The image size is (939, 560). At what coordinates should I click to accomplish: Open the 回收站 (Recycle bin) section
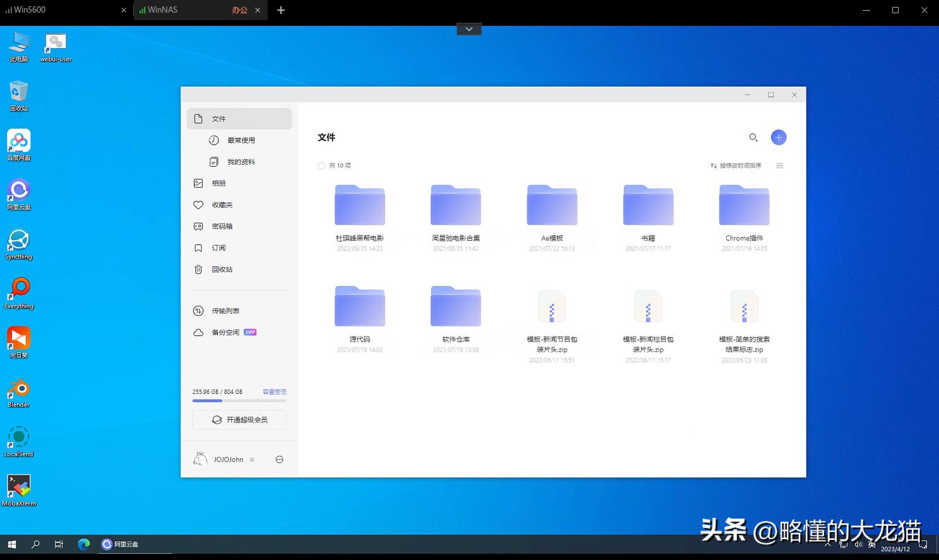[x=222, y=269]
